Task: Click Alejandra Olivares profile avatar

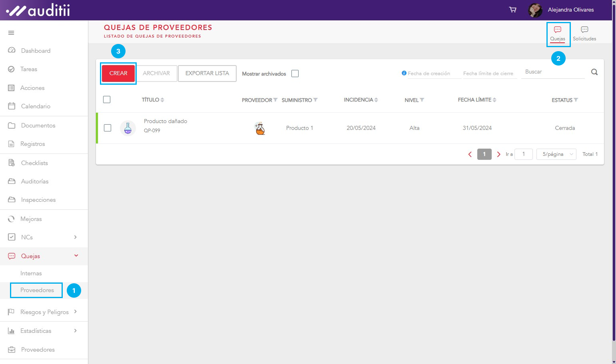Action: click(x=535, y=10)
